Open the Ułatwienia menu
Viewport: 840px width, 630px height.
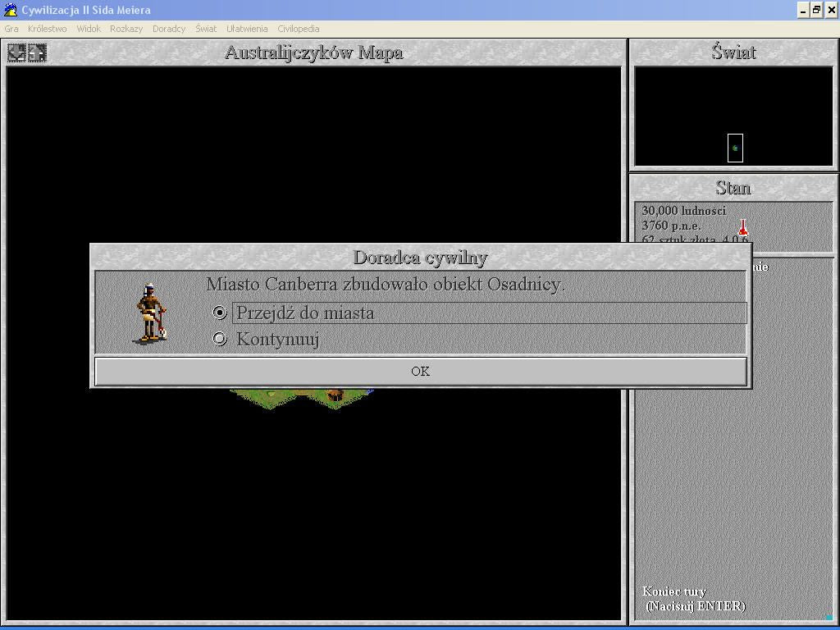[247, 29]
